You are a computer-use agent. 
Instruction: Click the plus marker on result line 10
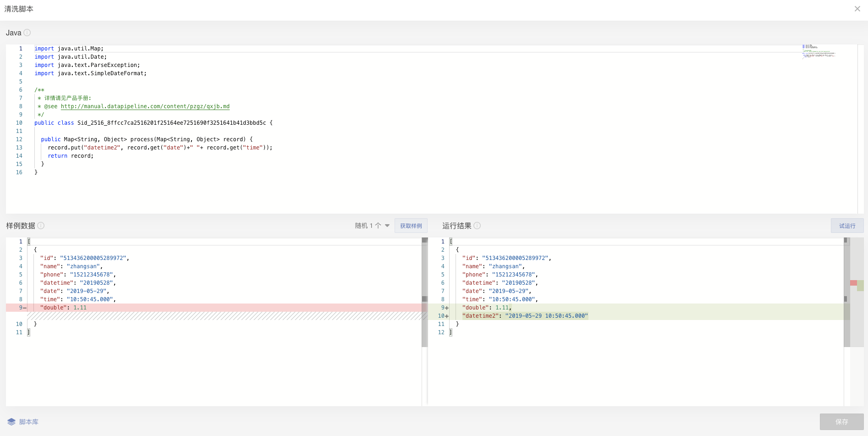click(x=447, y=316)
